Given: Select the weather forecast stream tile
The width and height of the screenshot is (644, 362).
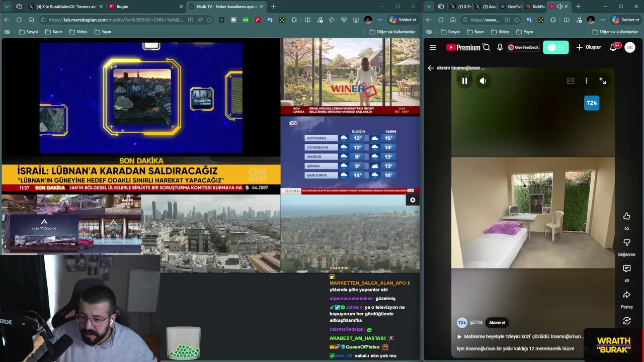Looking at the screenshot, I should tap(350, 155).
